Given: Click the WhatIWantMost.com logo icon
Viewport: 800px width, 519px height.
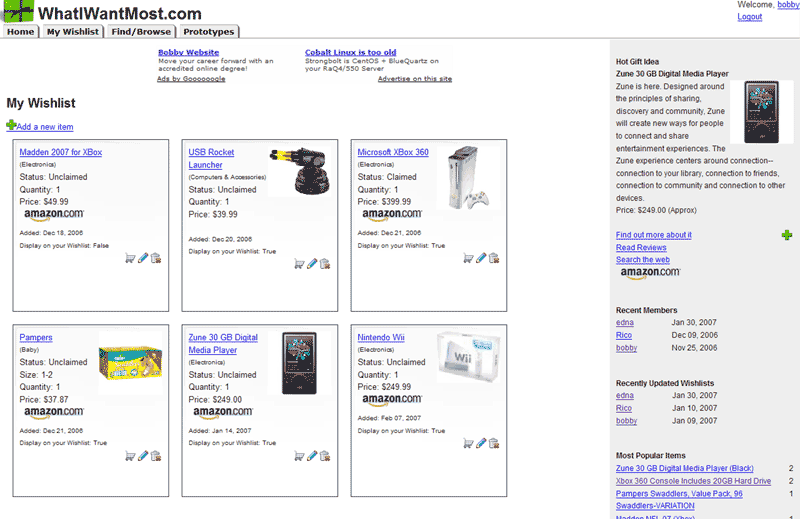Looking at the screenshot, I should click(19, 11).
